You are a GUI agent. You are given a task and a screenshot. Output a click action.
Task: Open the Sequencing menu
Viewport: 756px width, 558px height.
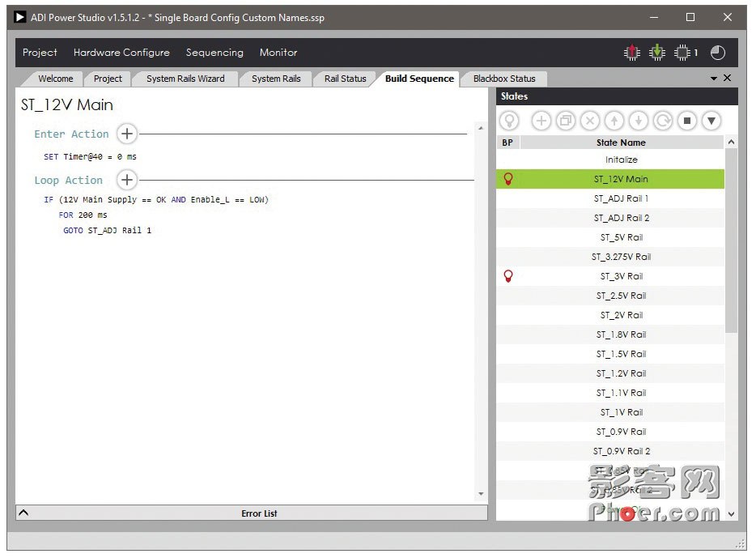pos(214,52)
